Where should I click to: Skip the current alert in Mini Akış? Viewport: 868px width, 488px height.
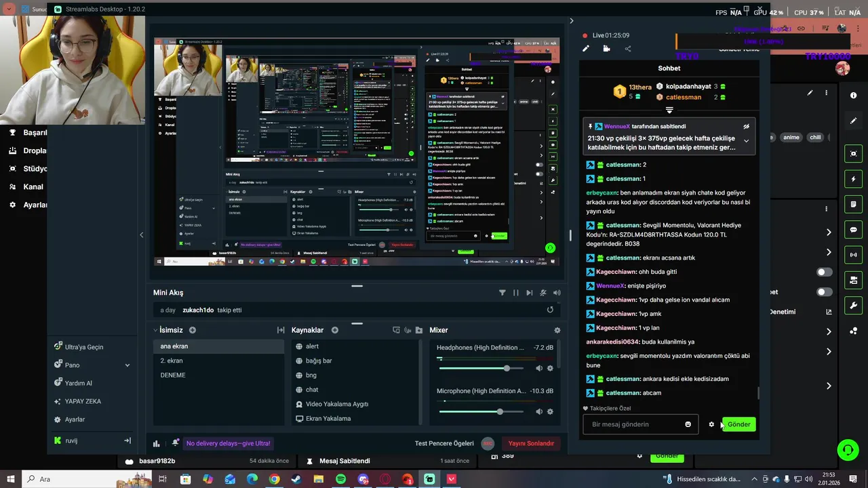tap(530, 293)
